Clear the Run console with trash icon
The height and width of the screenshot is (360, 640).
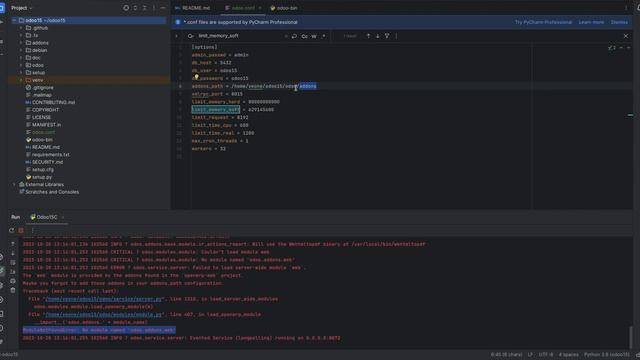pos(13,290)
